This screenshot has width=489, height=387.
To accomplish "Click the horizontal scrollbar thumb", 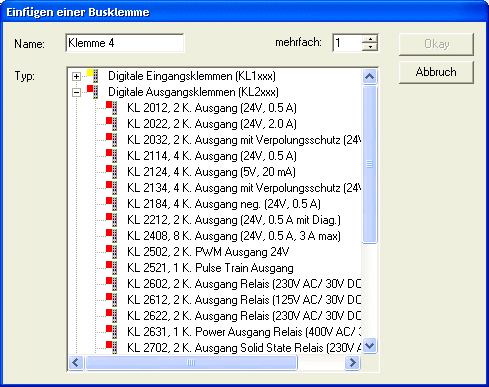I will [x=191, y=362].
